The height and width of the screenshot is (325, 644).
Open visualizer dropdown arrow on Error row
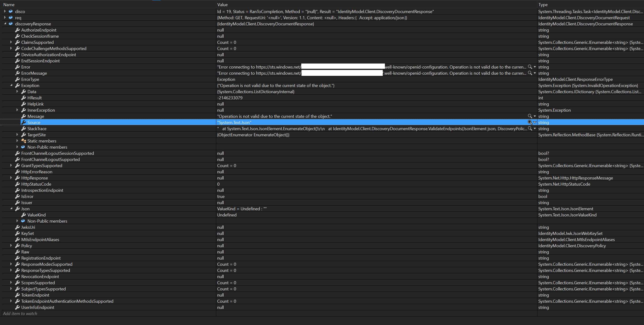coord(535,67)
